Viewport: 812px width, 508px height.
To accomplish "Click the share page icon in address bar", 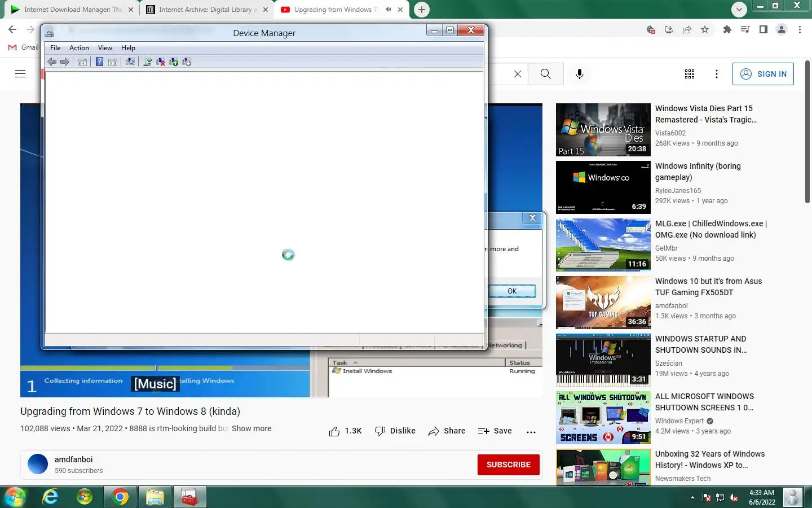I will tap(687, 29).
